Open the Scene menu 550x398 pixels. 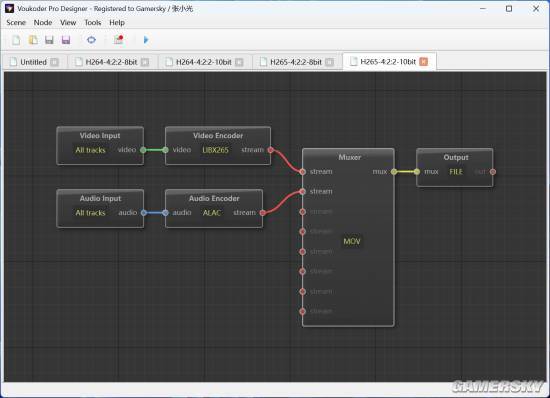click(16, 22)
